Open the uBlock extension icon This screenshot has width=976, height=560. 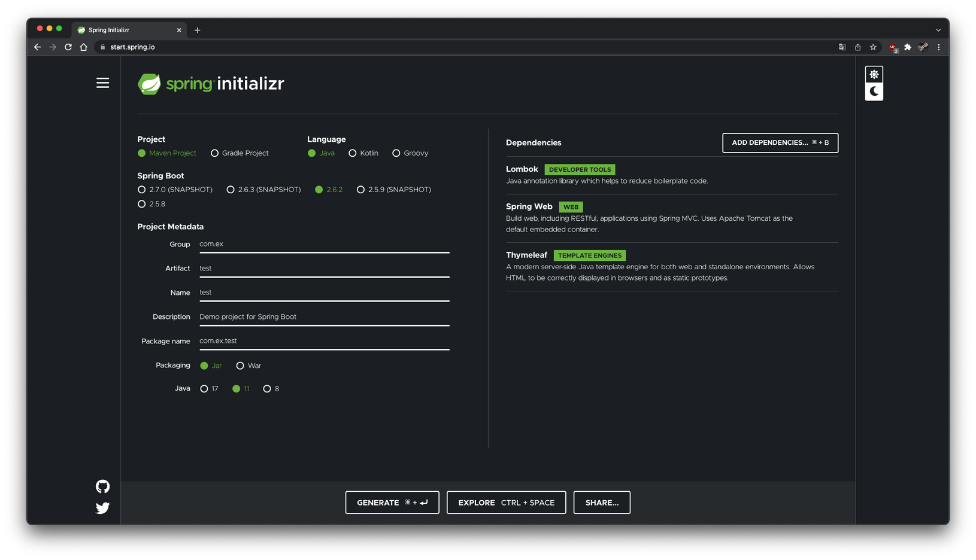point(893,48)
